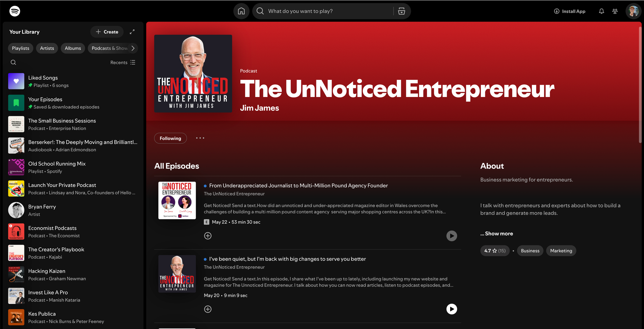Screen dimensions: 644x329
Task: Open the three-dot podcast options menu
Action: (200, 138)
